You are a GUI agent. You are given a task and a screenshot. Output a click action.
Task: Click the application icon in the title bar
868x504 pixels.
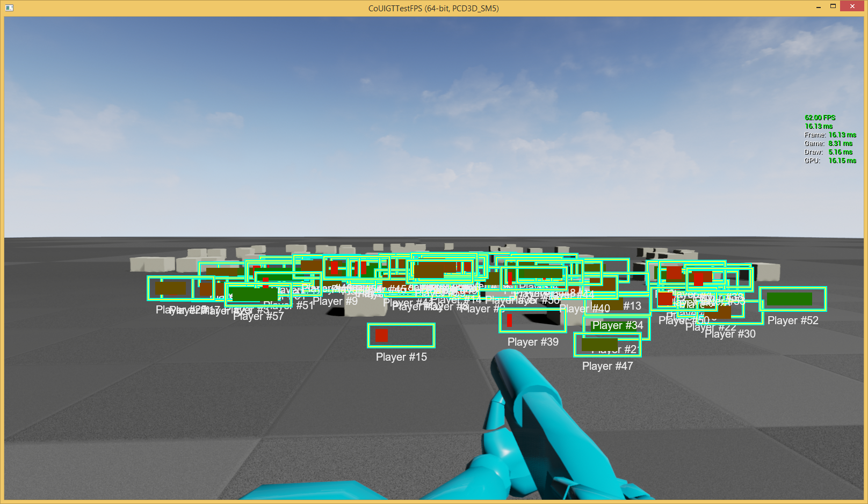point(9,8)
